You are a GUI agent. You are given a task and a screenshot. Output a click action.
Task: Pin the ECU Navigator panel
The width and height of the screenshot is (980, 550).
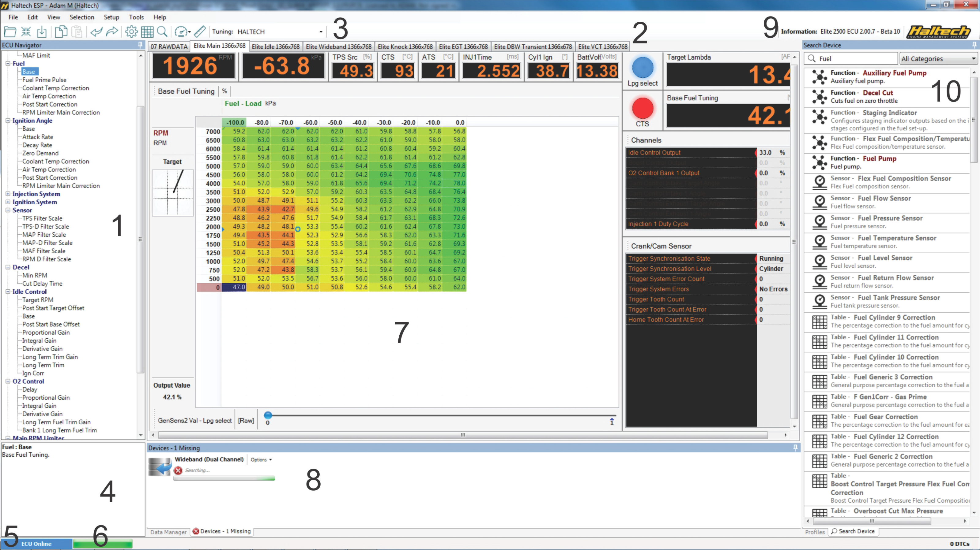[140, 45]
